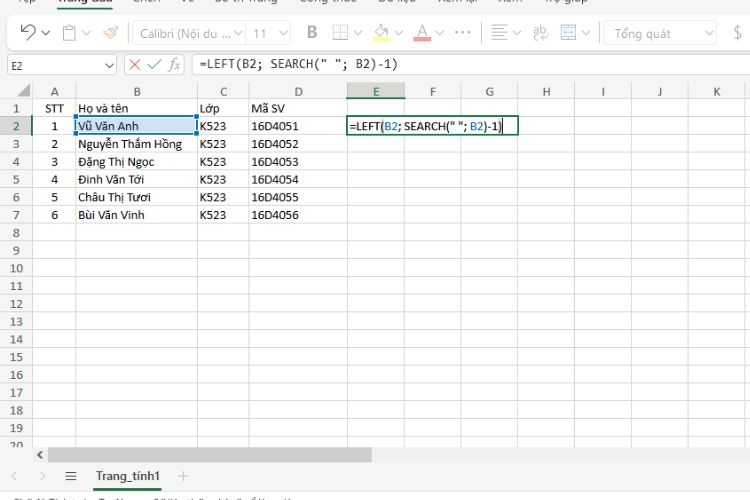The image size is (750, 500).
Task: Open Insert Function fx button
Action: (174, 65)
